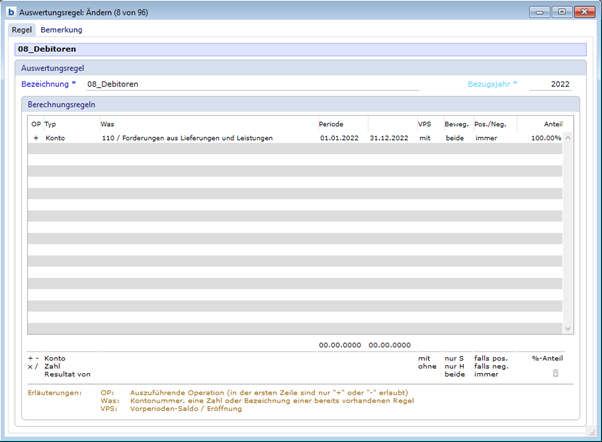Click the 'mit' VPS cell in first row
Viewport: 602px width, 442px height.
click(x=425, y=137)
